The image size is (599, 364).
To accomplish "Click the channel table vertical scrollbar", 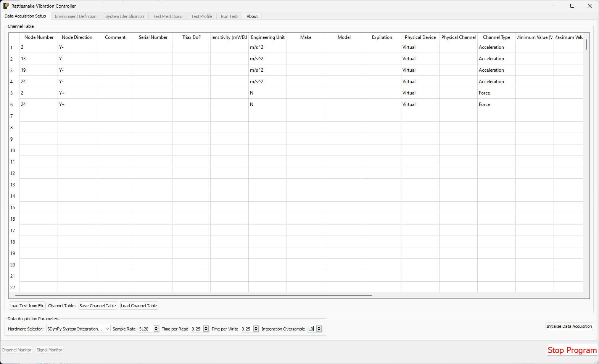I will (x=586, y=44).
